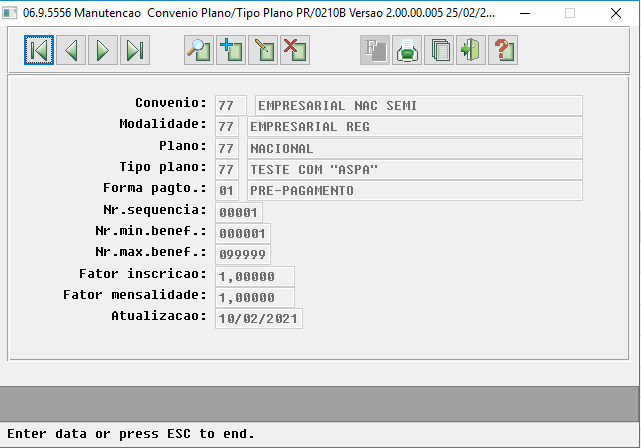Select the Tipo plano code field
The height and width of the screenshot is (448, 641).
(227, 170)
